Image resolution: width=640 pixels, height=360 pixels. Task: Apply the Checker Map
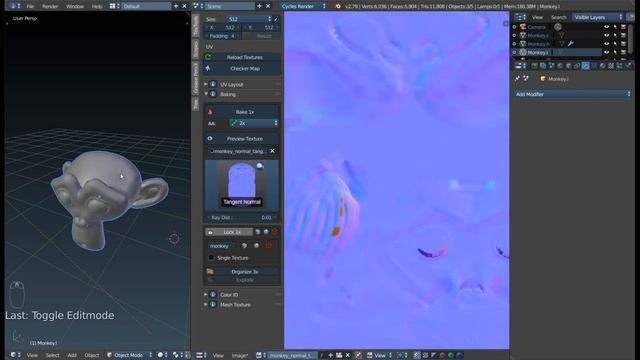pos(242,69)
